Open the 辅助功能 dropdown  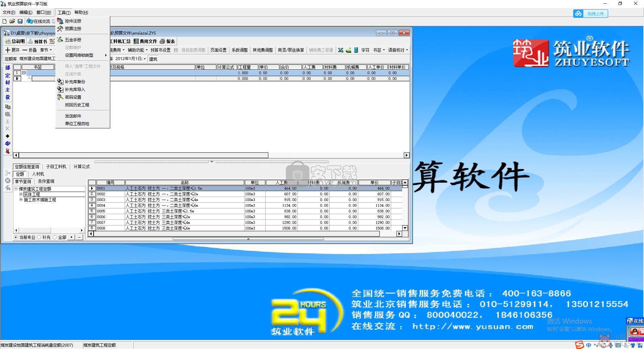(138, 50)
